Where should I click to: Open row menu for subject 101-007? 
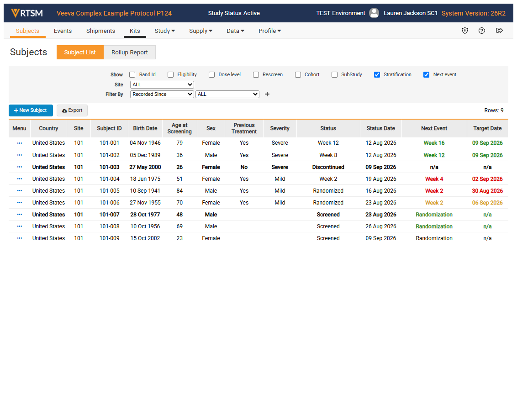20,214
